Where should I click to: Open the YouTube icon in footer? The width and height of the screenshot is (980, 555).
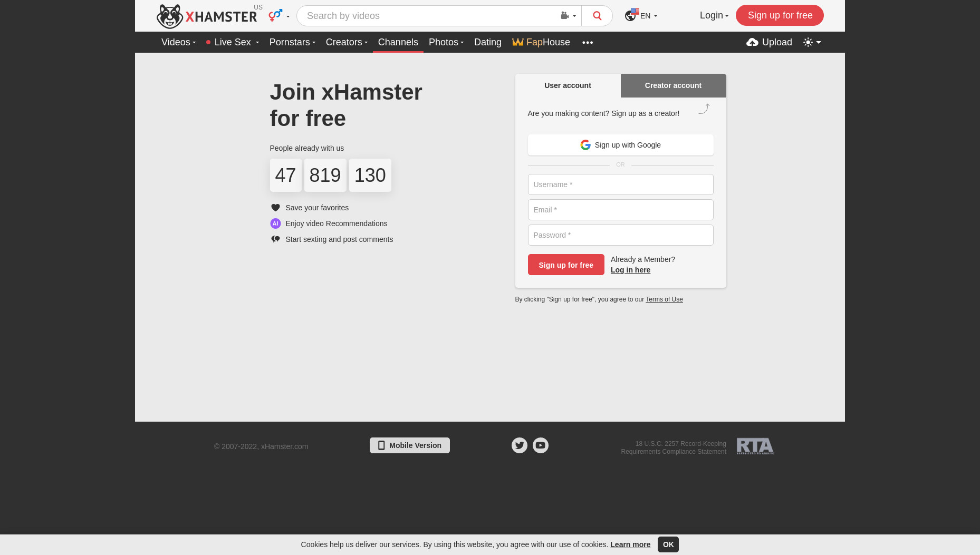coord(541,445)
